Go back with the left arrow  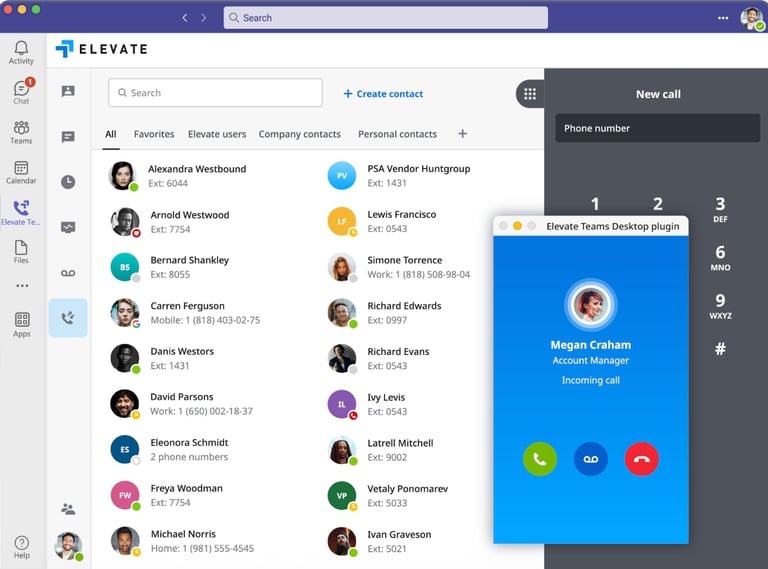click(185, 18)
